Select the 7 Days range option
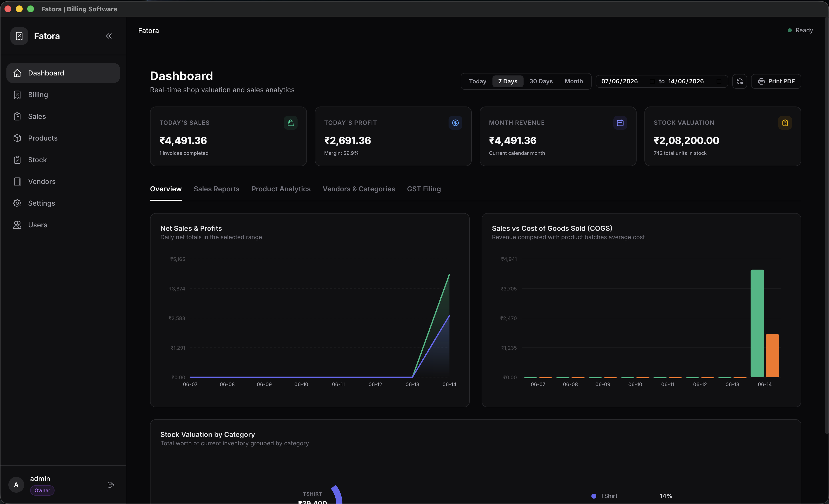Image resolution: width=829 pixels, height=504 pixels. [x=508, y=81]
